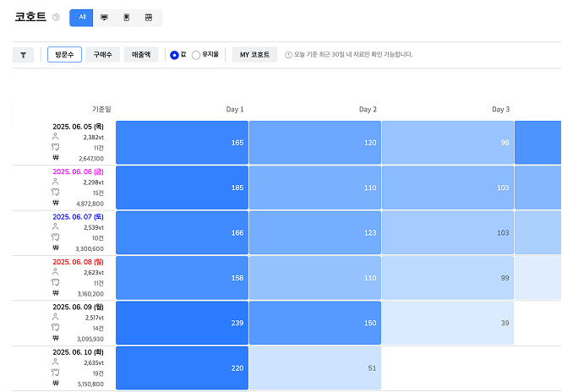Open the funnel filter button

pyautogui.click(x=24, y=55)
